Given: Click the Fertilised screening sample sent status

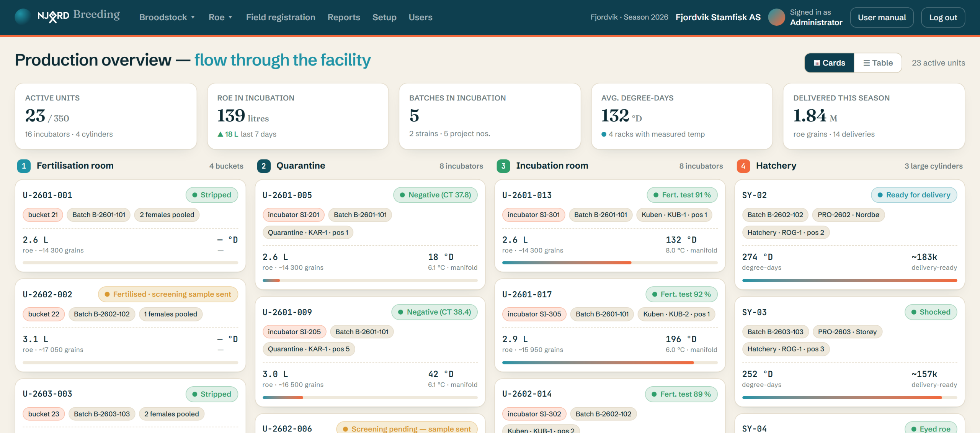Looking at the screenshot, I should click(168, 294).
